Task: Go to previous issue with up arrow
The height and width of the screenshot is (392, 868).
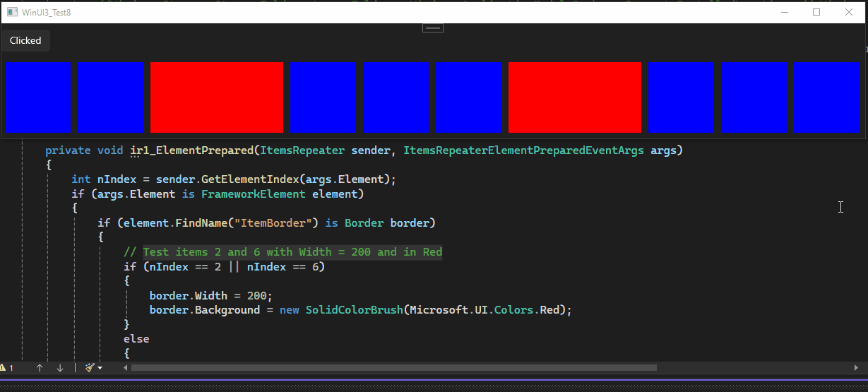Action: 40,368
